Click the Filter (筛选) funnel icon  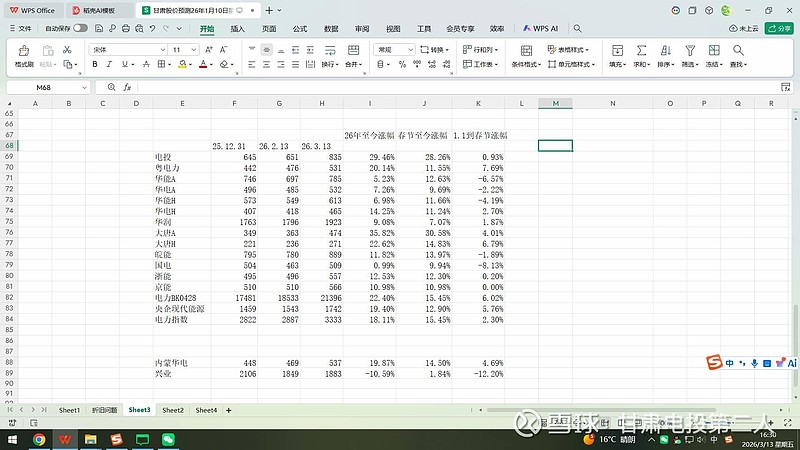point(689,50)
